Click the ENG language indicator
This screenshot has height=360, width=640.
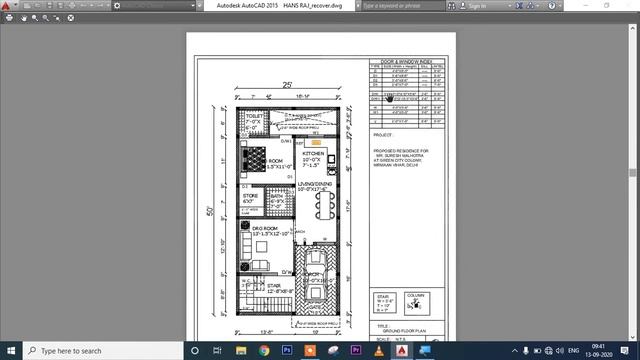pos(573,351)
